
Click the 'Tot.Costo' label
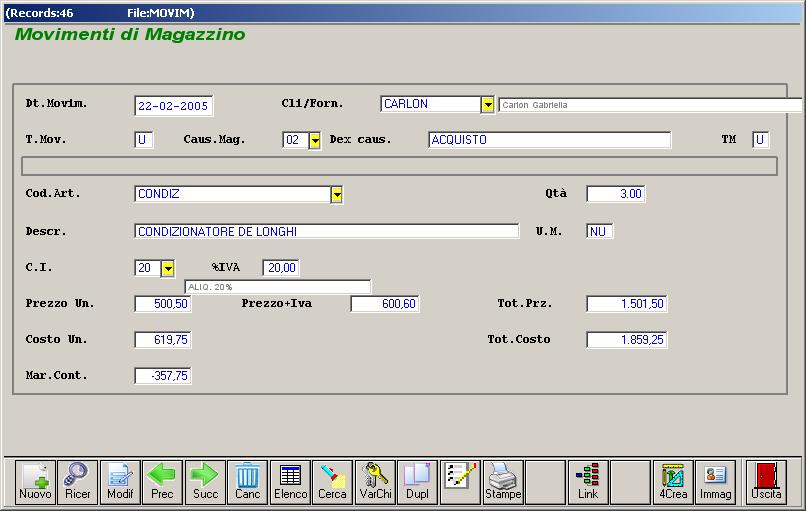point(519,339)
